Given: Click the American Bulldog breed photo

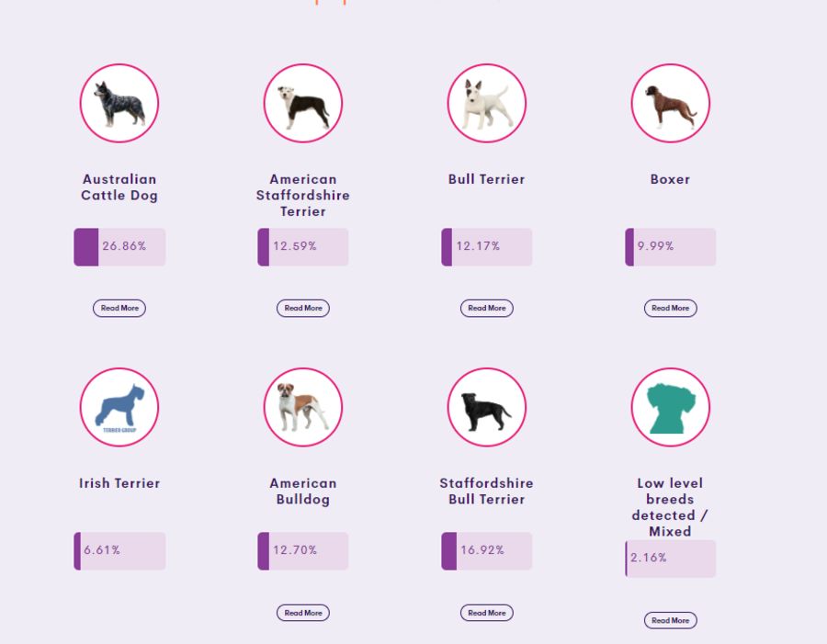Looking at the screenshot, I should (303, 407).
